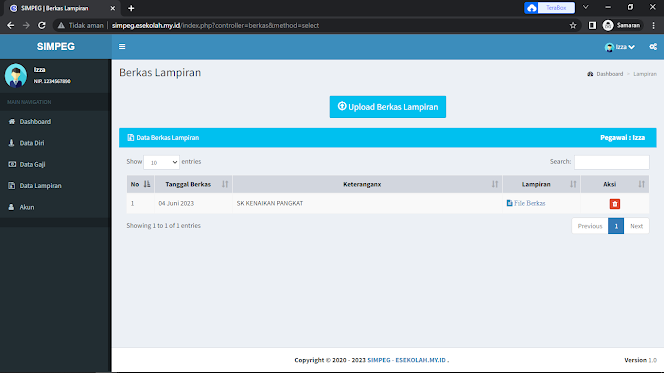Reload the page with browser refresh icon
Viewport: 664px width, 373px height.
pos(42,25)
